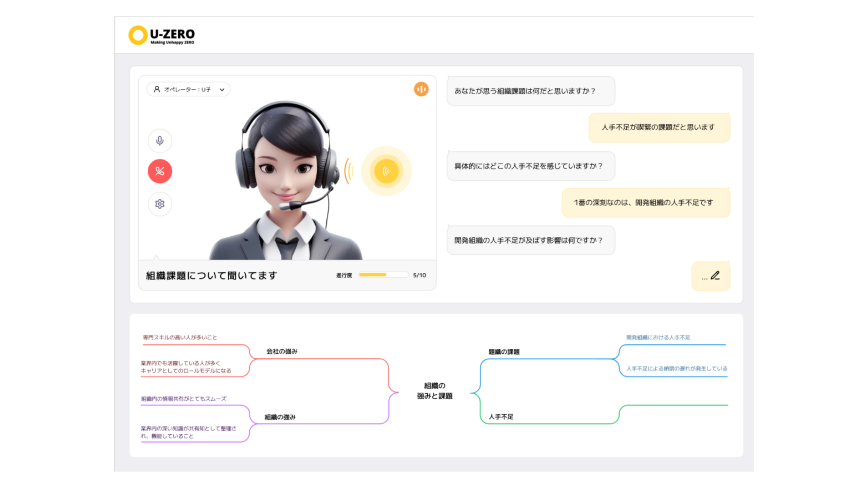This screenshot has width=868, height=488.
Task: Click the chevron arrow in operator selector
Action: coord(222,90)
